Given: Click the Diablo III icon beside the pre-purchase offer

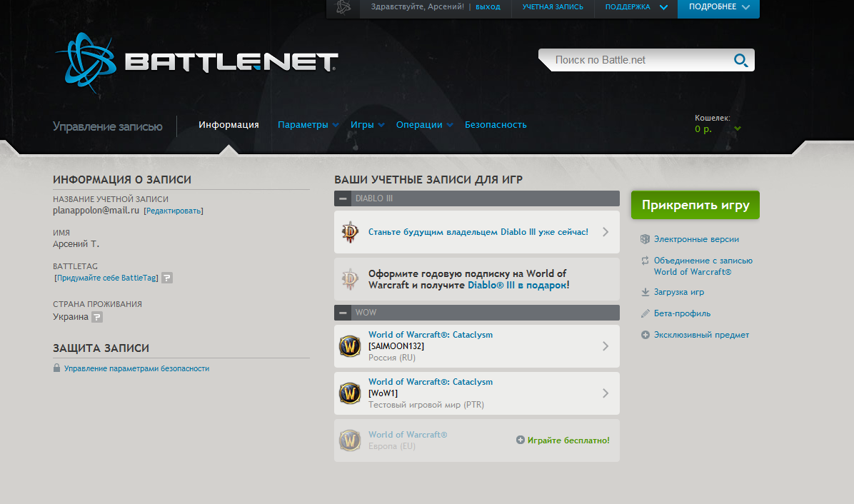Looking at the screenshot, I should (x=350, y=232).
